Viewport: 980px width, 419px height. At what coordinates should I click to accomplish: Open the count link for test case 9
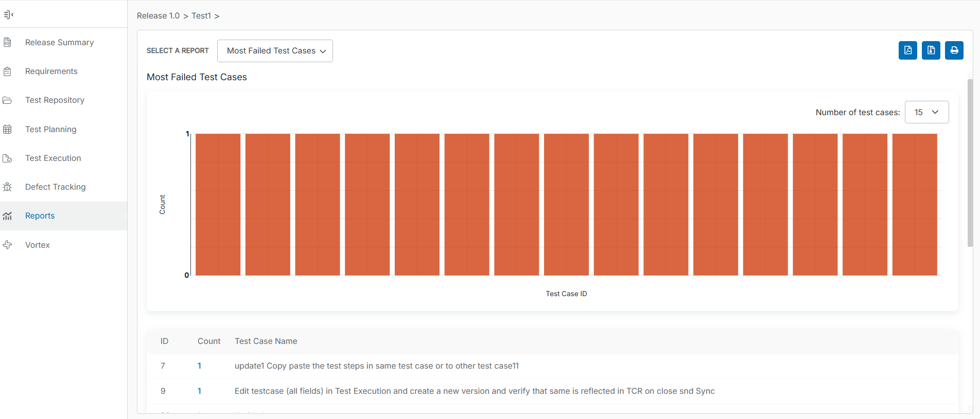click(x=199, y=391)
